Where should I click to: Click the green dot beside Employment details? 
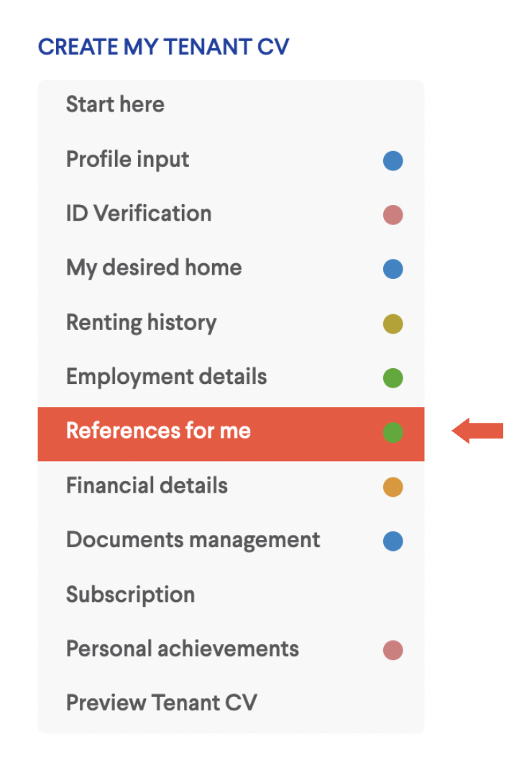[393, 378]
